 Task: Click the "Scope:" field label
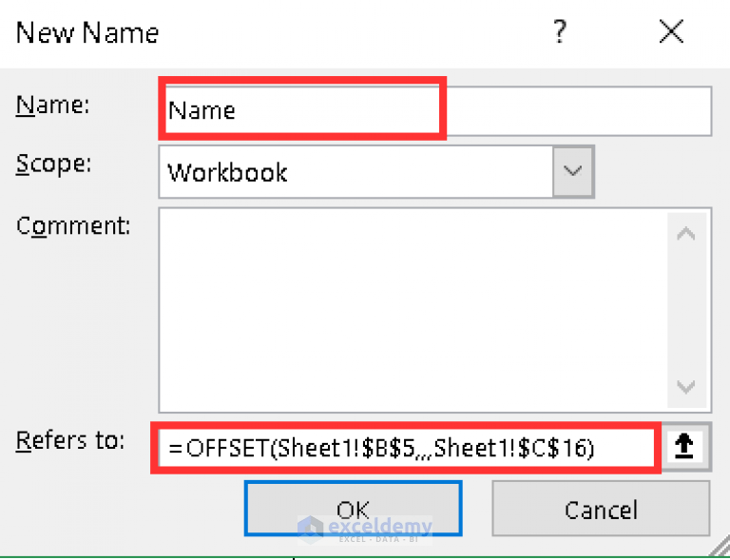point(53,164)
